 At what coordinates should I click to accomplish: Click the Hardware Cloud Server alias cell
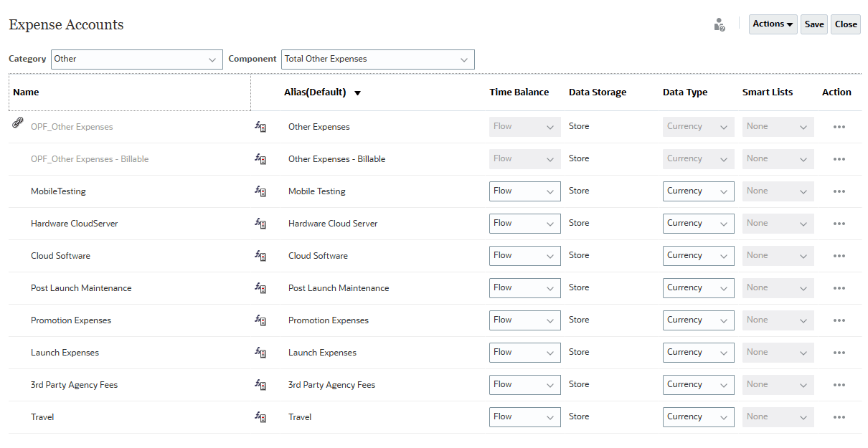pyautogui.click(x=333, y=224)
